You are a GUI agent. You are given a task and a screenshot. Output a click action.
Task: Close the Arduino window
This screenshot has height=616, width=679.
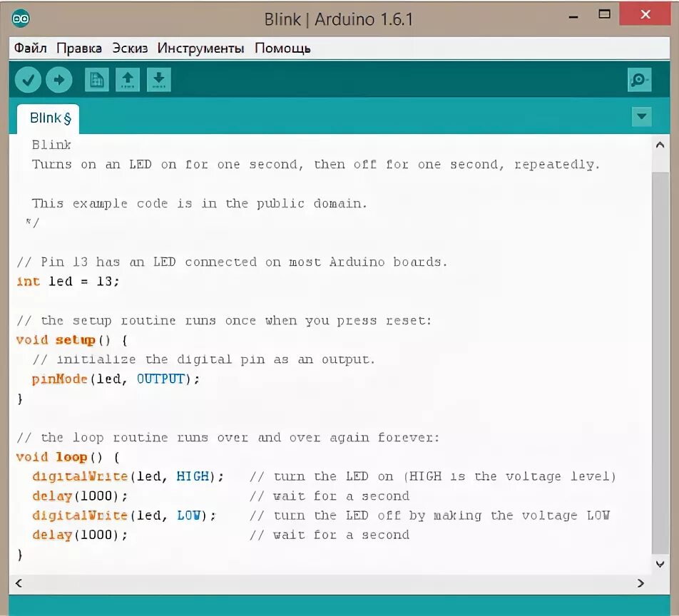645,14
